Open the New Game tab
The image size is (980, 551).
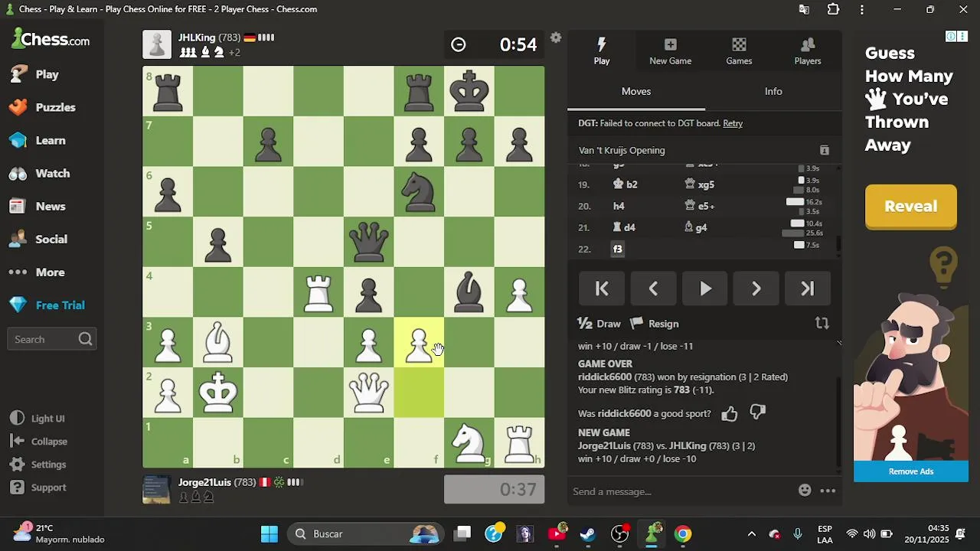pos(670,51)
